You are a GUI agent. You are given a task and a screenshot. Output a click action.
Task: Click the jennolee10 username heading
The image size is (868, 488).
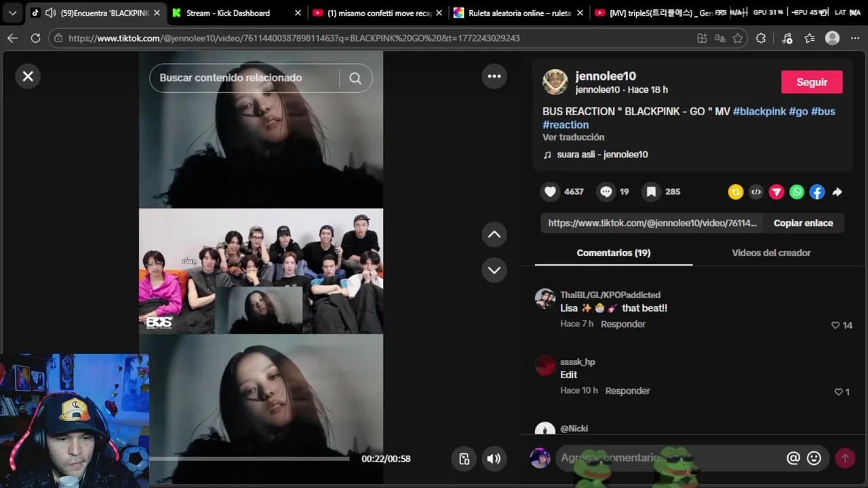(x=605, y=76)
